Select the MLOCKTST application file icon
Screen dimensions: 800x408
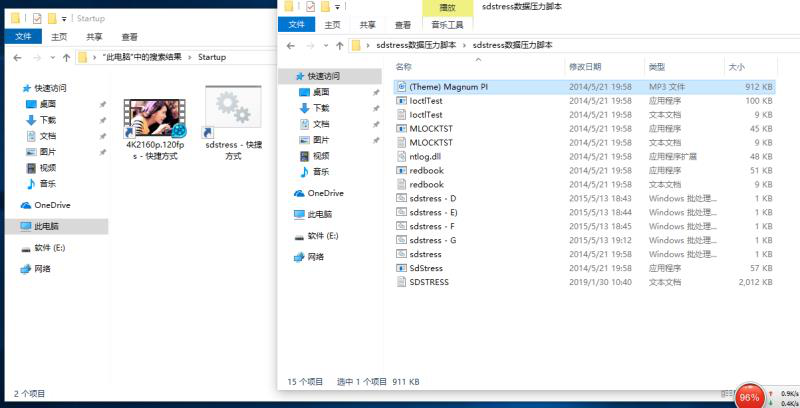click(402, 129)
